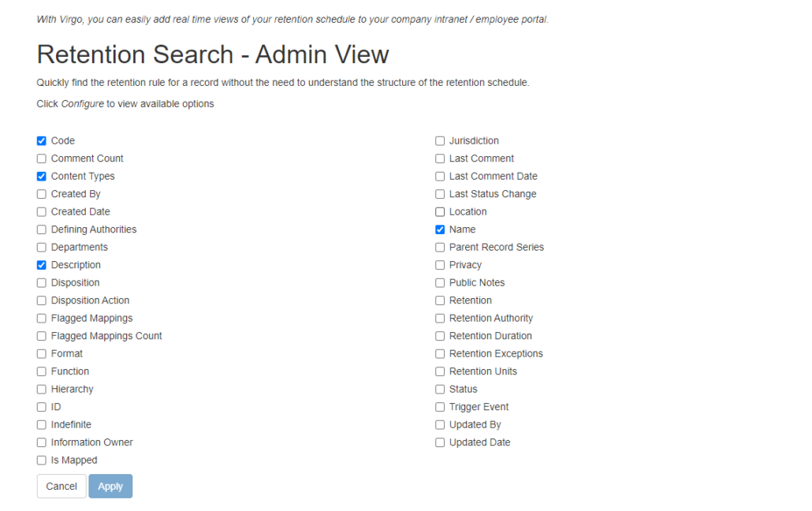Check the Created By option
This screenshot has height=511, width=812.
pyautogui.click(x=41, y=193)
